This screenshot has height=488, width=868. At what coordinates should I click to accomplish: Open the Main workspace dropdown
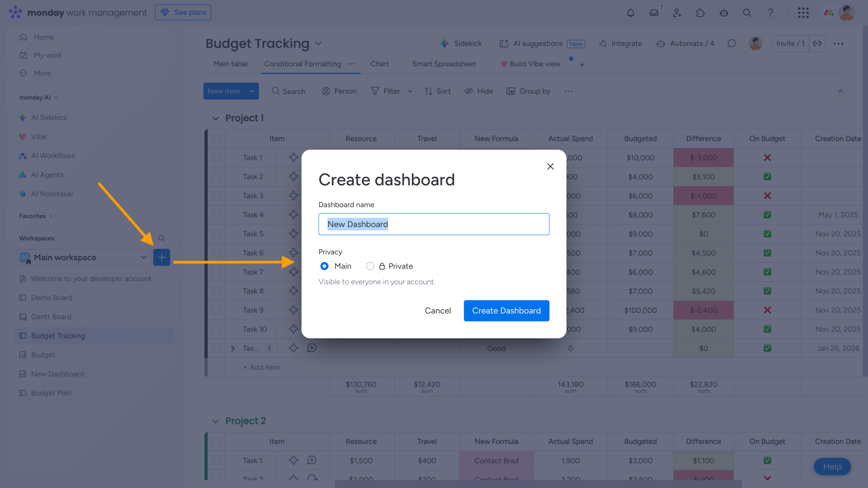tap(143, 257)
